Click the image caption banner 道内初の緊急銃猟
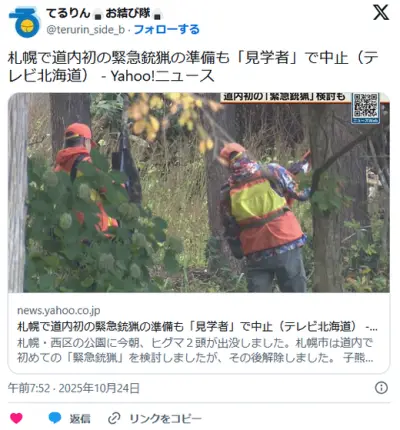Image resolution: width=400 pixels, height=430 pixels. pos(284,97)
